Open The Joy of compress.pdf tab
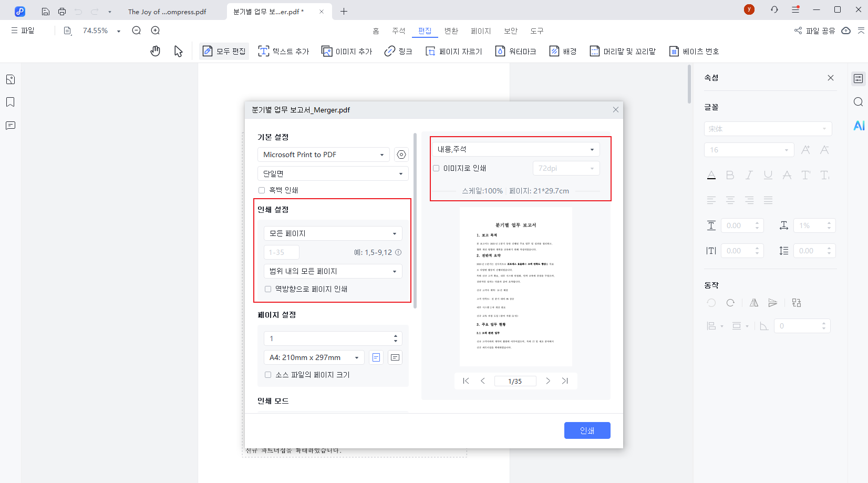This screenshot has width=868, height=483. [167, 12]
